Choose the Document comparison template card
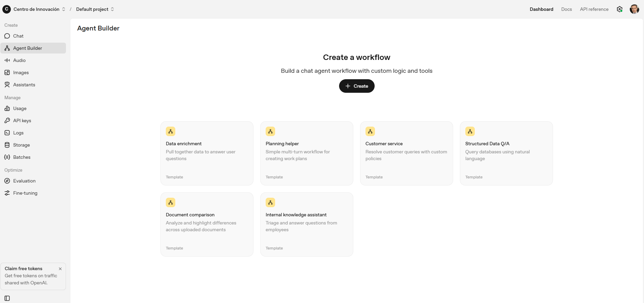The image size is (644, 303). (206, 224)
